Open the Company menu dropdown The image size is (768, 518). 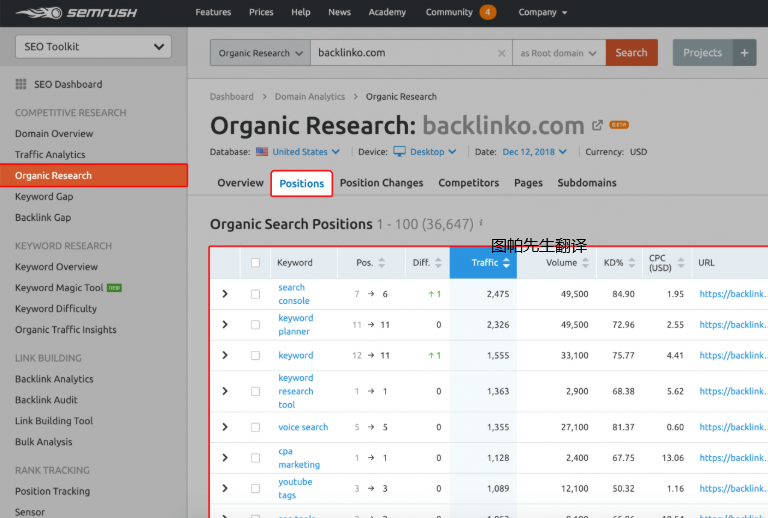pos(543,12)
